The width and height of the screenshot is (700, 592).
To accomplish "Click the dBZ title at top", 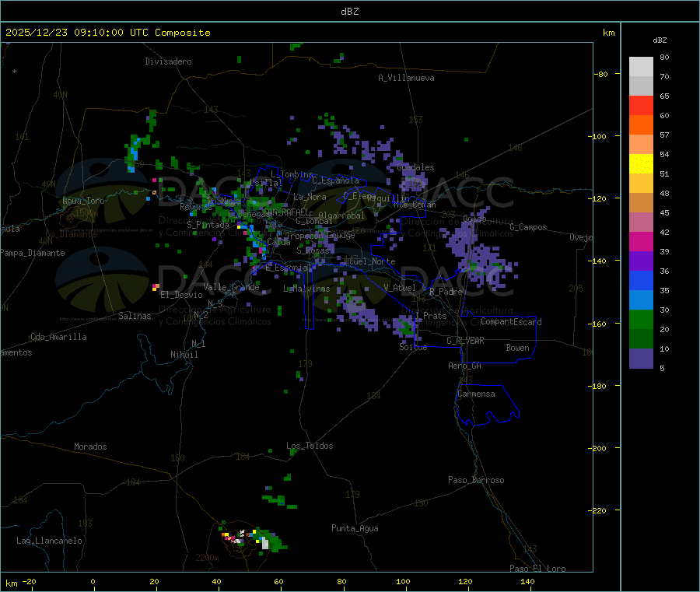I will pos(349,12).
